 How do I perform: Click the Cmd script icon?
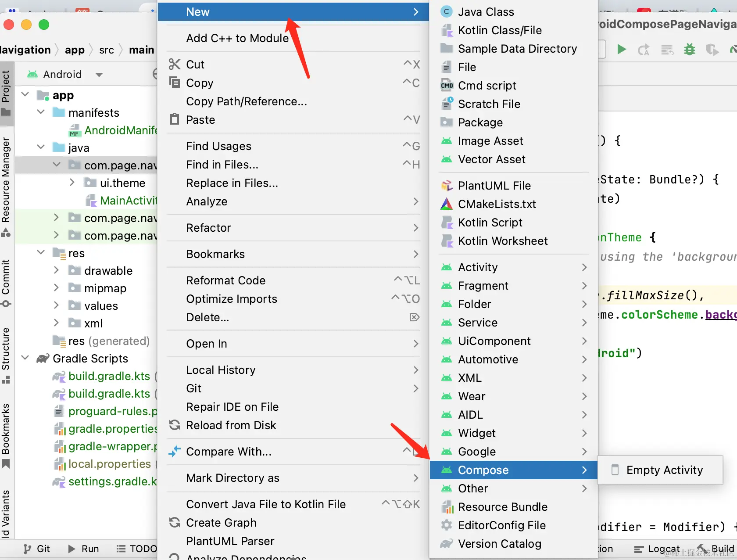coord(447,86)
